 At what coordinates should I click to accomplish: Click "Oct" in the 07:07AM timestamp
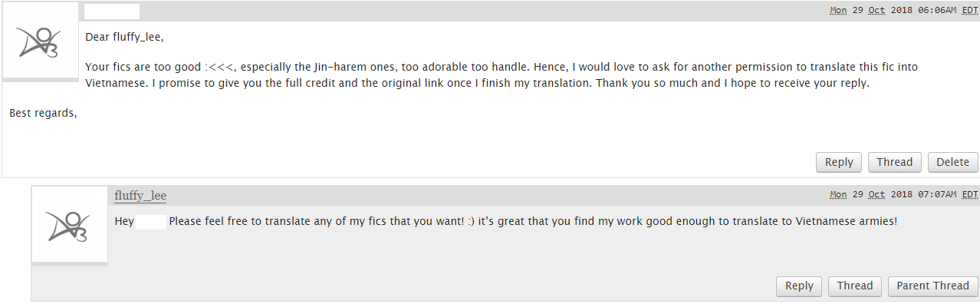[x=876, y=195]
